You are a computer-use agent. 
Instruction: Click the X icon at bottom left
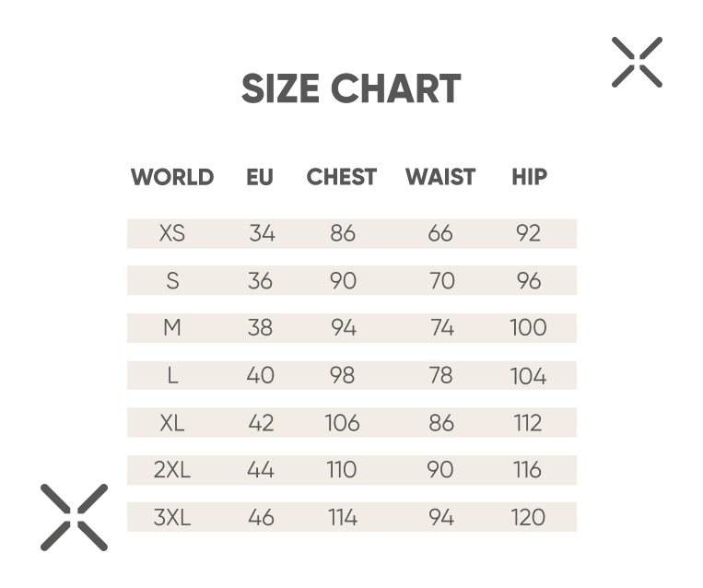pyautogui.click(x=74, y=517)
